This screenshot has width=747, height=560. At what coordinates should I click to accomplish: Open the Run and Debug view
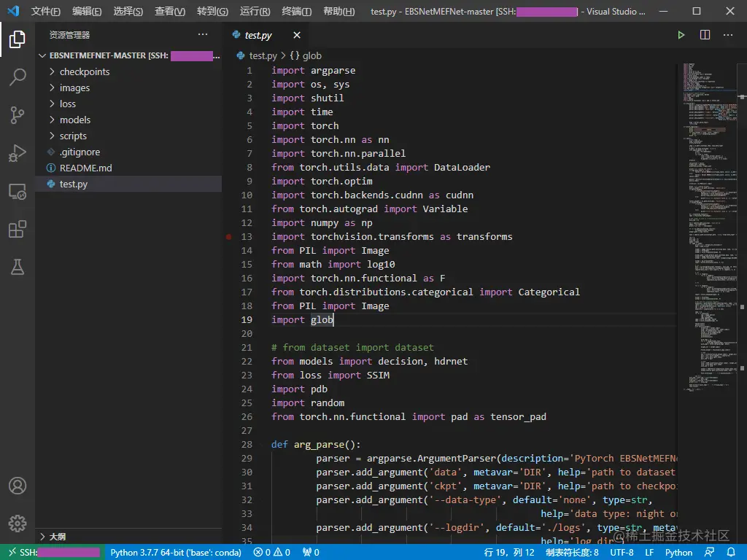coord(18,153)
